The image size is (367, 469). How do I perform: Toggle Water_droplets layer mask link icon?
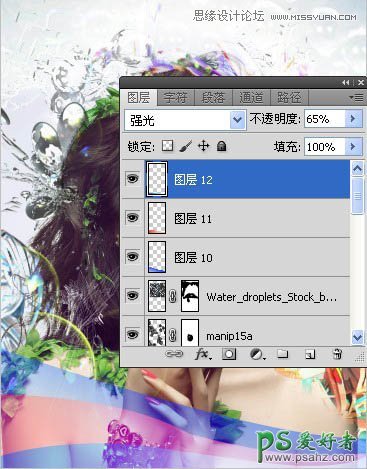click(x=173, y=296)
